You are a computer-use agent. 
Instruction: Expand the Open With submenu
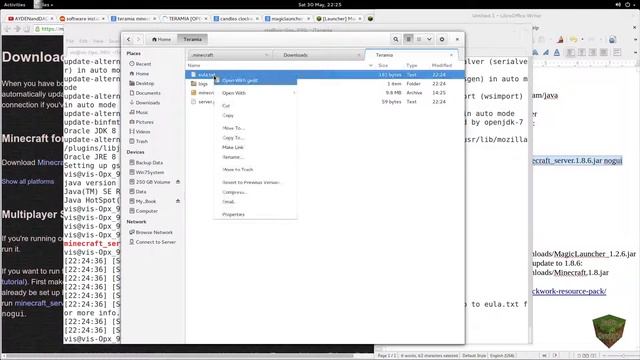pos(256,93)
